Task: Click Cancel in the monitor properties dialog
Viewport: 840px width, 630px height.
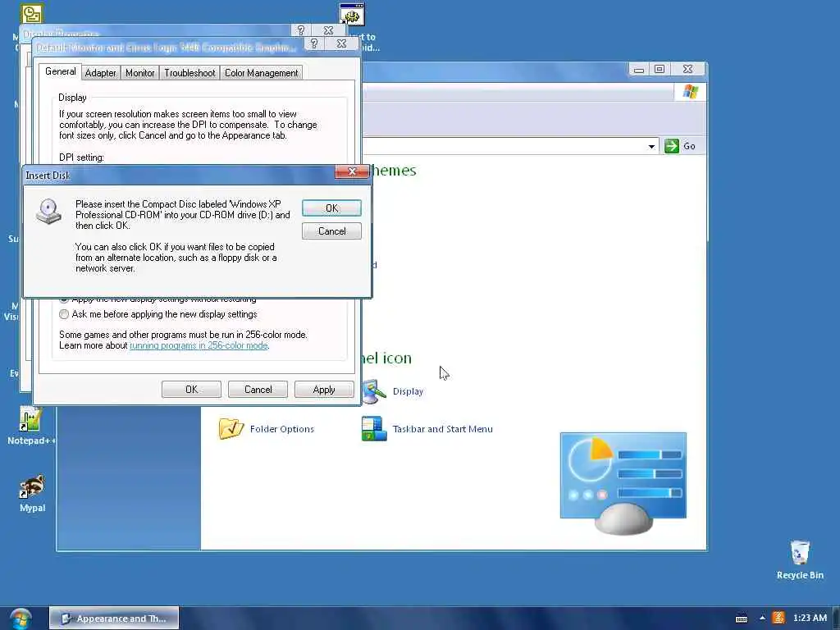Action: [x=258, y=390]
